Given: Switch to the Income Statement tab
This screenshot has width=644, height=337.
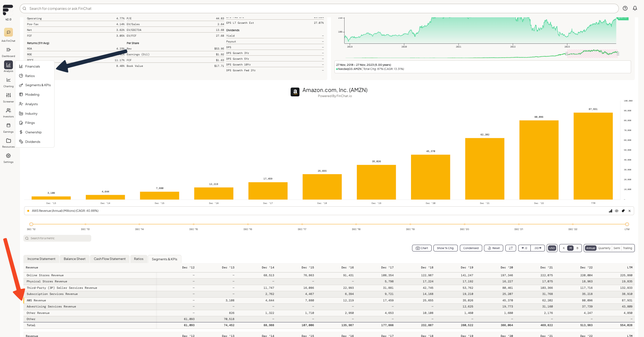Looking at the screenshot, I should [x=41, y=259].
